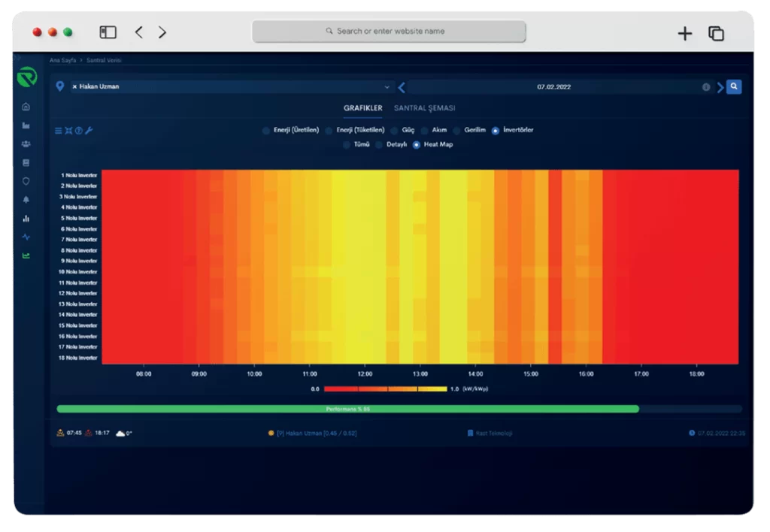Open the bar chart icon in the sidebar
This screenshot has width=770, height=532.
(x=26, y=219)
